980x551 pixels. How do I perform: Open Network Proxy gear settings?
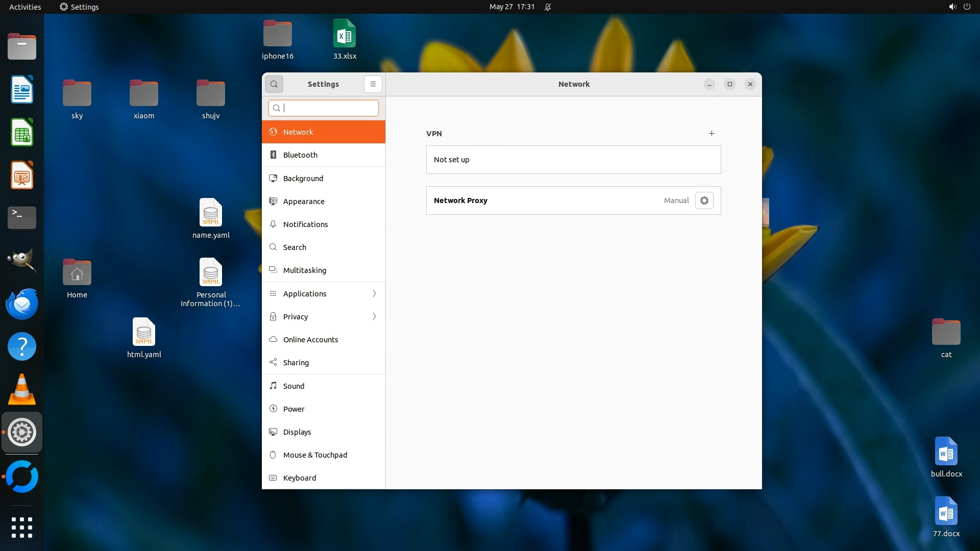[704, 201]
